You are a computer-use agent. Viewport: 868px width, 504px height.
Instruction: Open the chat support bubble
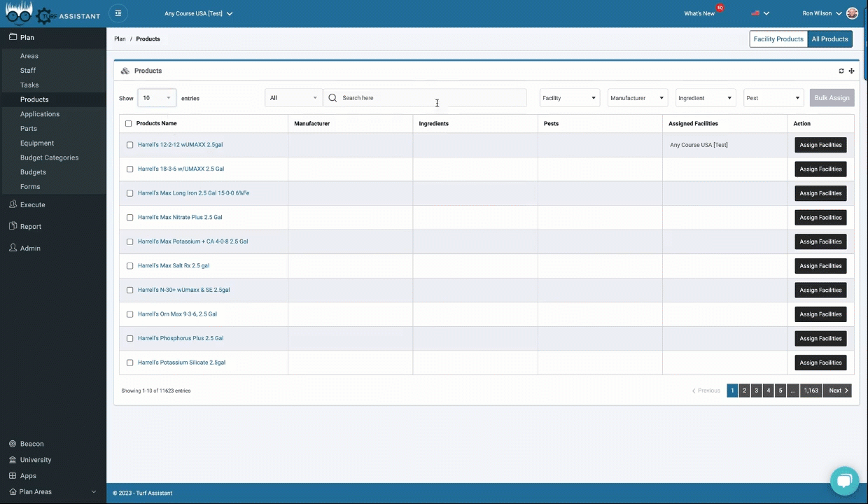pos(844,480)
